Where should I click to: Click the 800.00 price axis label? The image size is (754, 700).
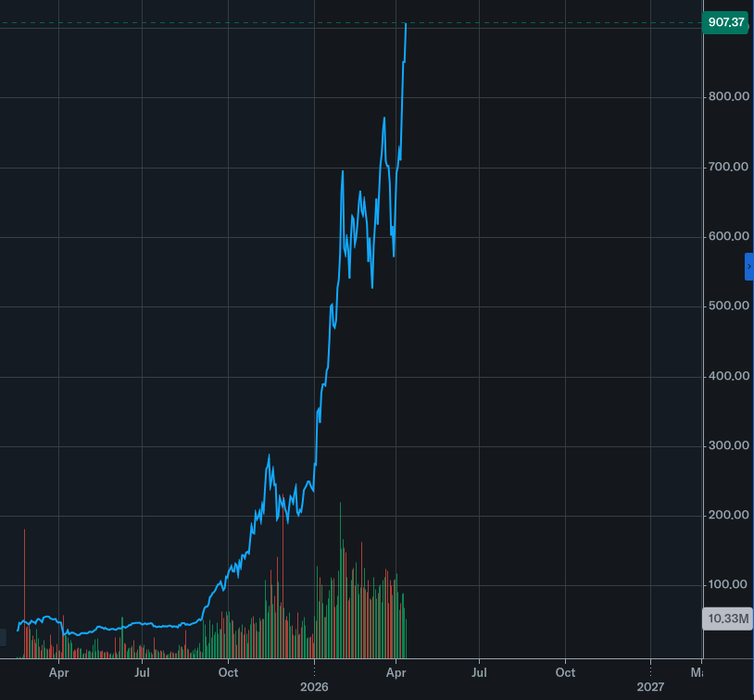point(729,96)
